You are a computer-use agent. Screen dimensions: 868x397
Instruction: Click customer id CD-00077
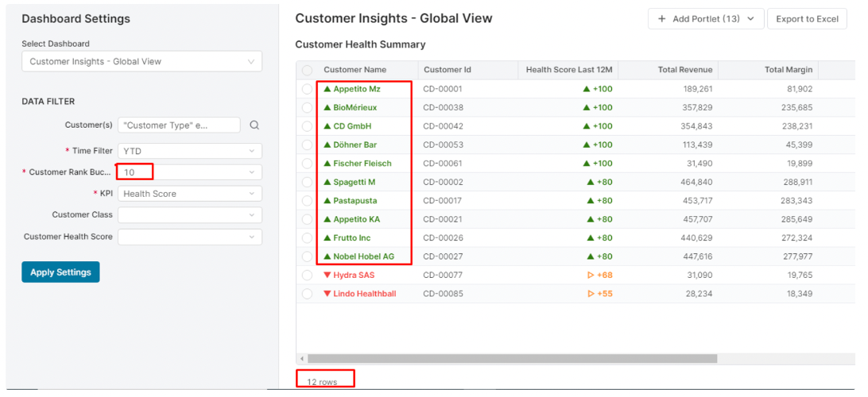point(443,276)
